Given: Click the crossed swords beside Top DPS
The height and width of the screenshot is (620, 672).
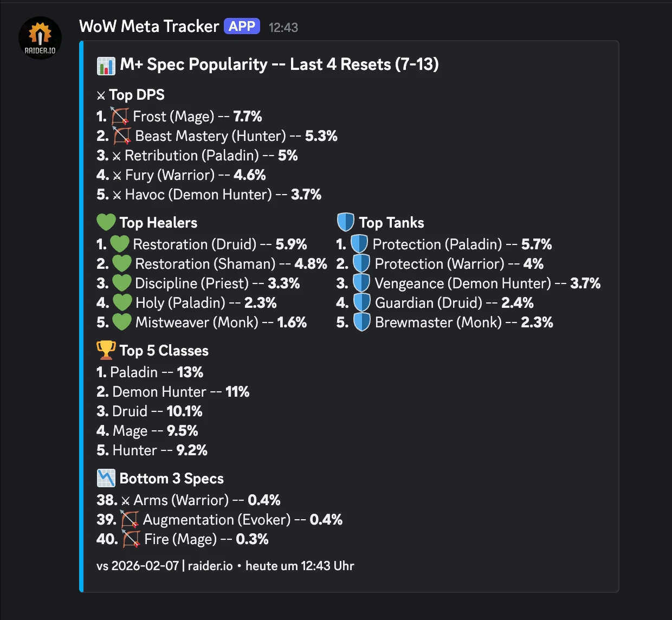Looking at the screenshot, I should point(101,96).
